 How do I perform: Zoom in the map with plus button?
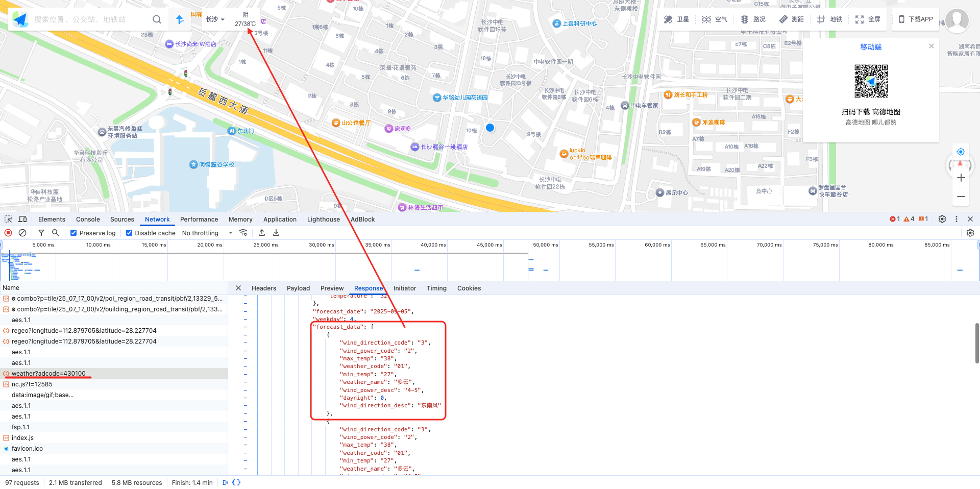[x=961, y=178]
